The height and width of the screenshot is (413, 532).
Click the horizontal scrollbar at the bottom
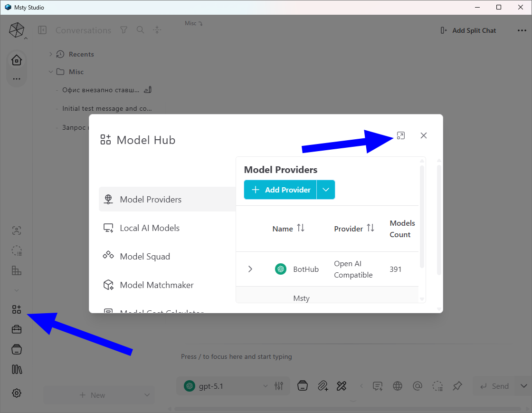(x=347, y=409)
